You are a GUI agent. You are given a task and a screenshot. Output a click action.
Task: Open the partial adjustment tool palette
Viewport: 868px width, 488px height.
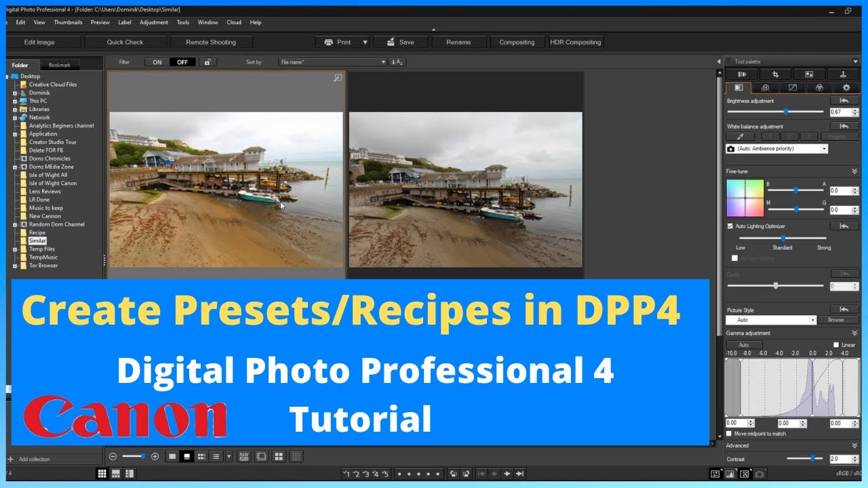pos(809,75)
